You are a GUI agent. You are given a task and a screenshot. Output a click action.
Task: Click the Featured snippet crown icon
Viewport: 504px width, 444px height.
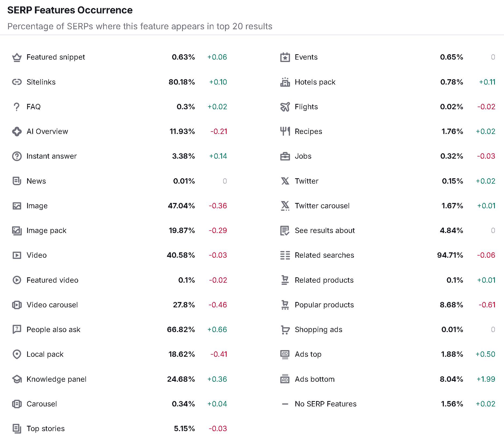[x=17, y=57]
